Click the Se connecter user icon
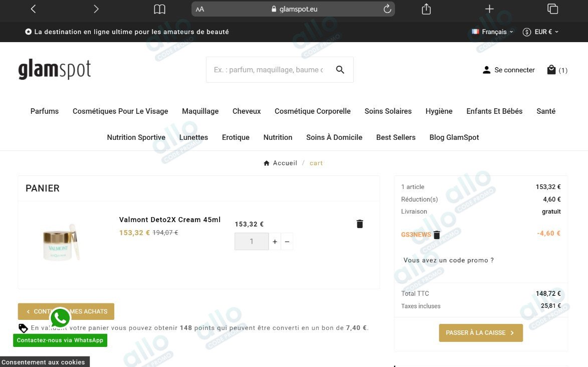 (486, 70)
